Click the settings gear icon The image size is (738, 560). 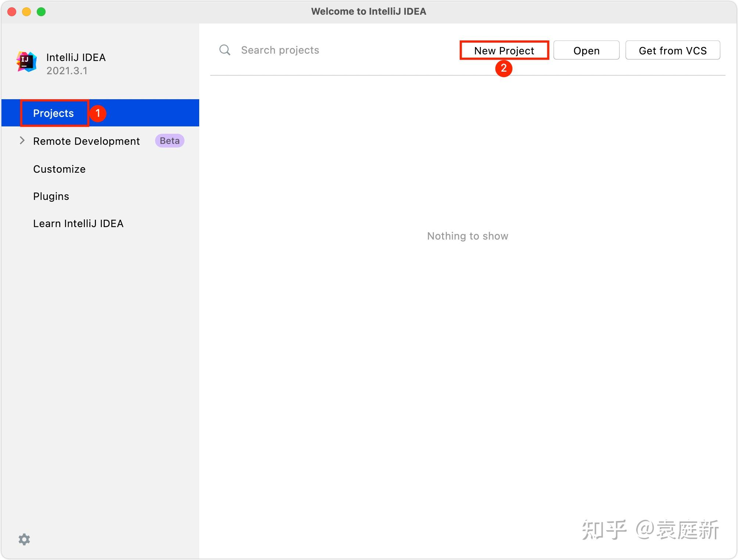click(x=24, y=539)
